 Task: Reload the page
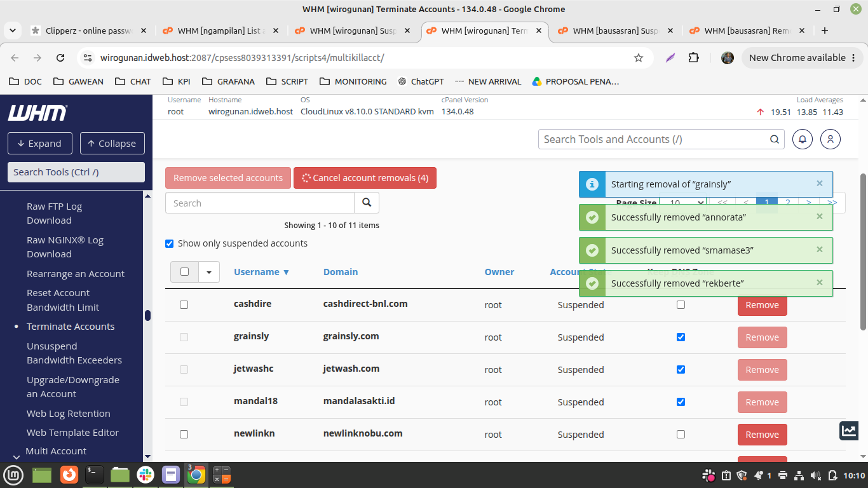(60, 58)
